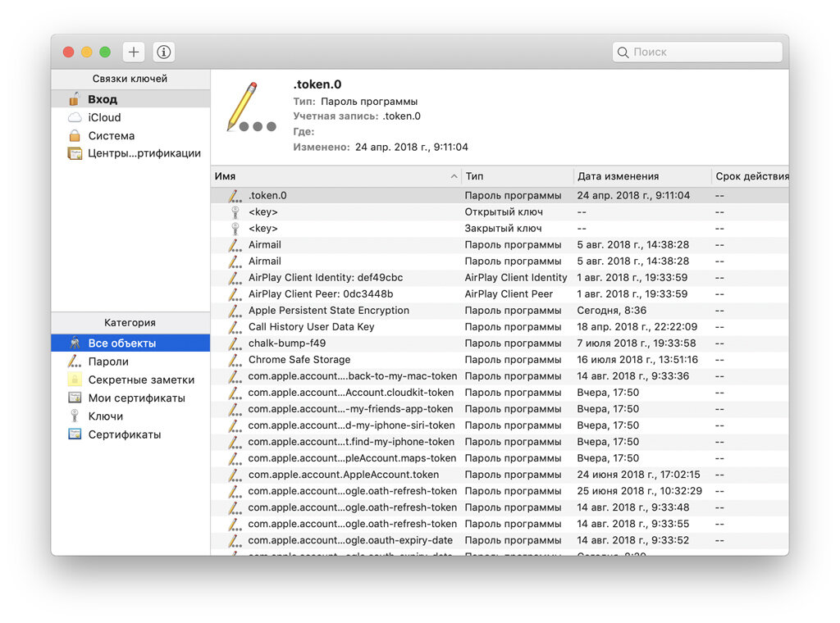Click the note icon beside Секретные заметки
The image size is (840, 623).
(x=75, y=380)
